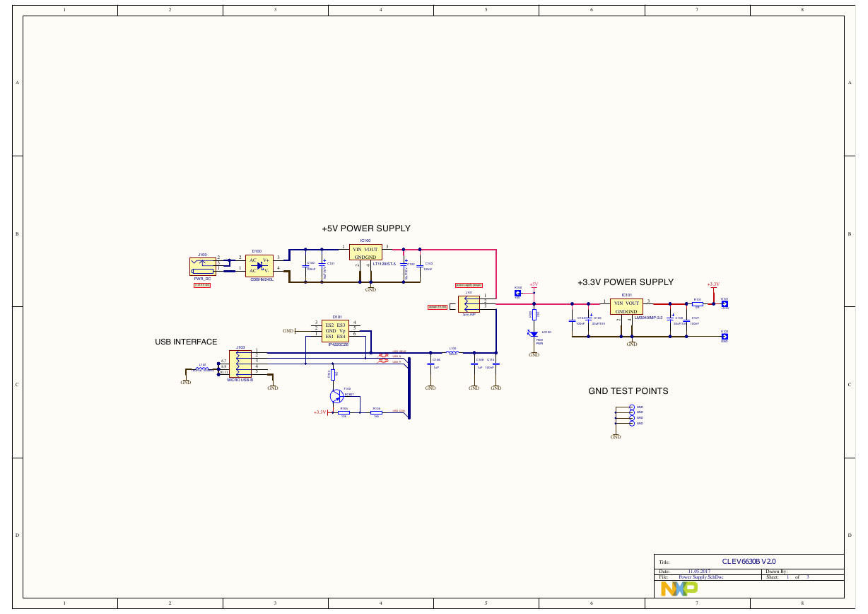Select the 'GND TEST POINTS' heading

point(628,391)
